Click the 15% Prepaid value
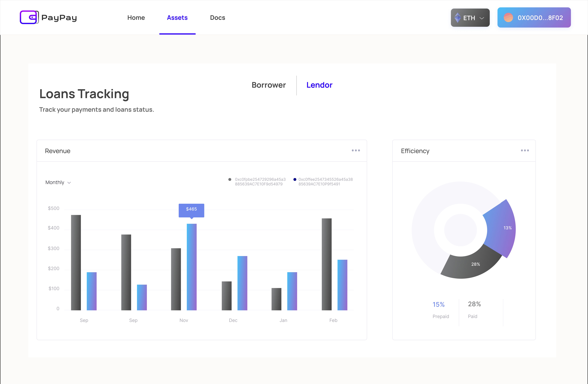This screenshot has width=588, height=384. point(439,305)
